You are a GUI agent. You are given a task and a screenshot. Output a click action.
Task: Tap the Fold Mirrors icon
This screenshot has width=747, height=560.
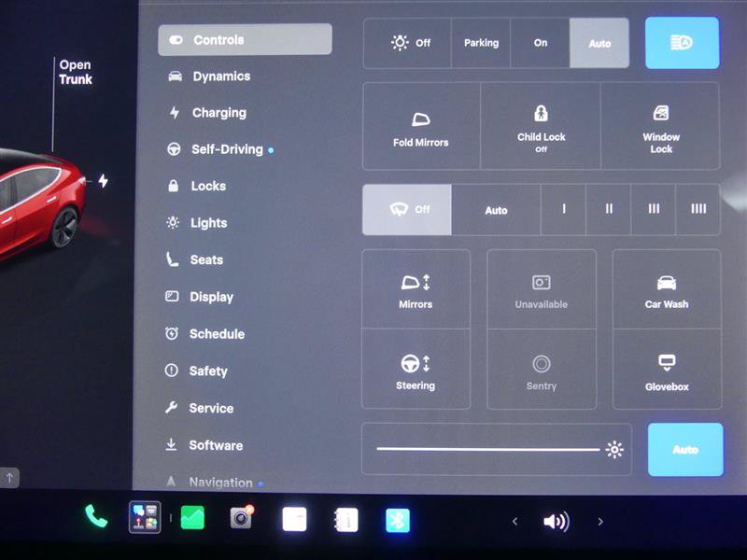(421, 119)
